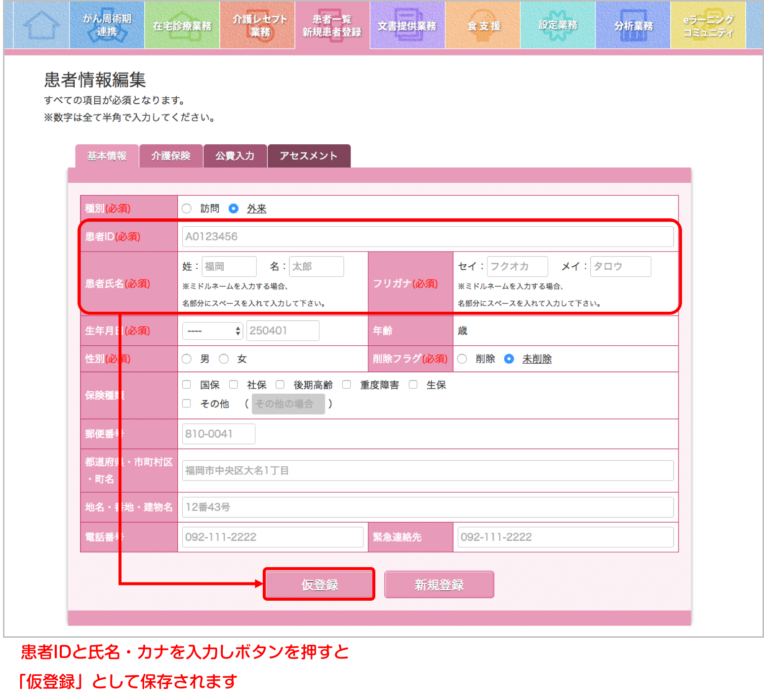Viewport: 764px width, 700px height.
Task: Select the 訪問 radio button
Action: click(x=187, y=208)
